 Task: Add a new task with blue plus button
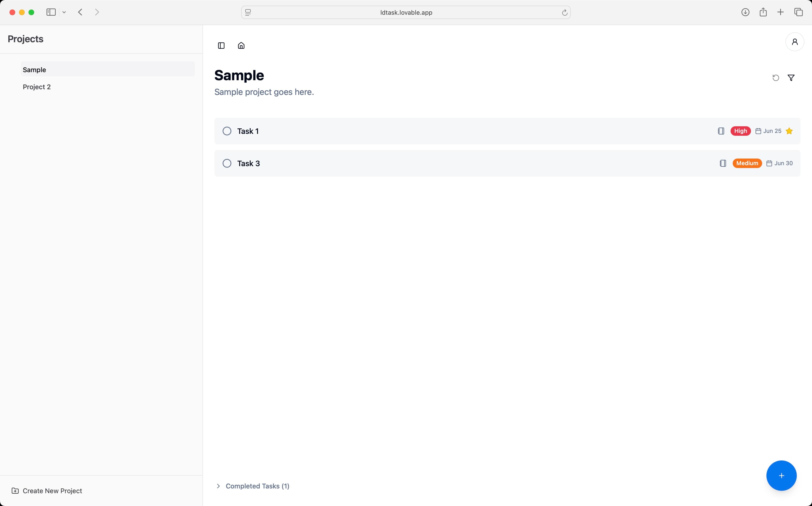click(x=781, y=476)
